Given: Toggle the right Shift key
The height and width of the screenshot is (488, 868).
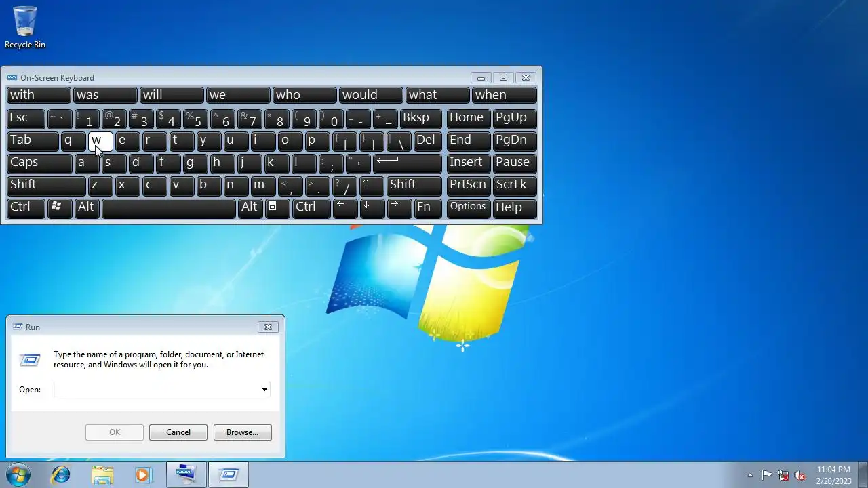Looking at the screenshot, I should click(414, 185).
